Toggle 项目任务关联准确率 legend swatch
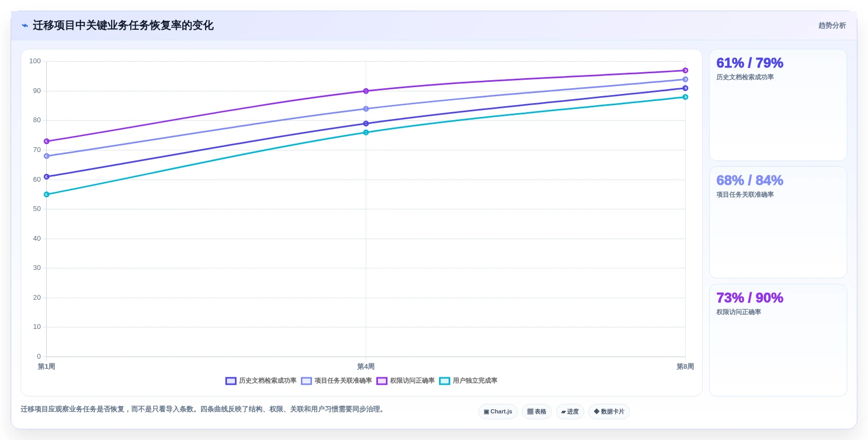 point(306,381)
